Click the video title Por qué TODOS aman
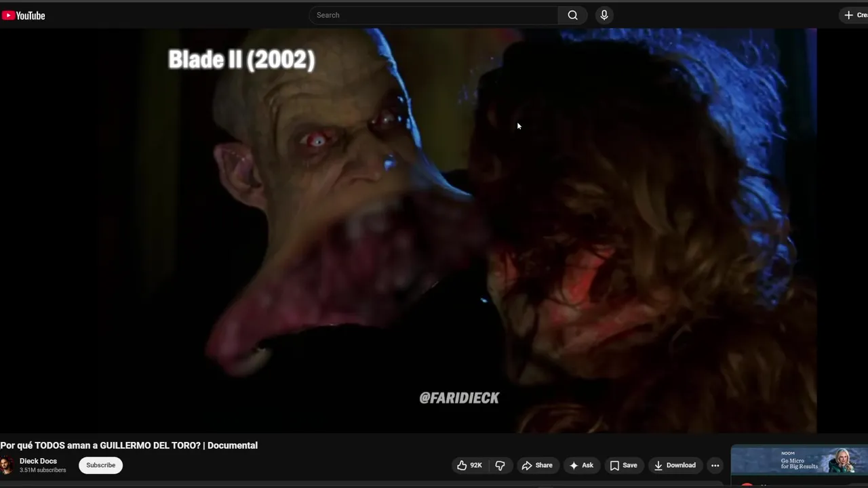This screenshot has width=868, height=488. [x=129, y=445]
